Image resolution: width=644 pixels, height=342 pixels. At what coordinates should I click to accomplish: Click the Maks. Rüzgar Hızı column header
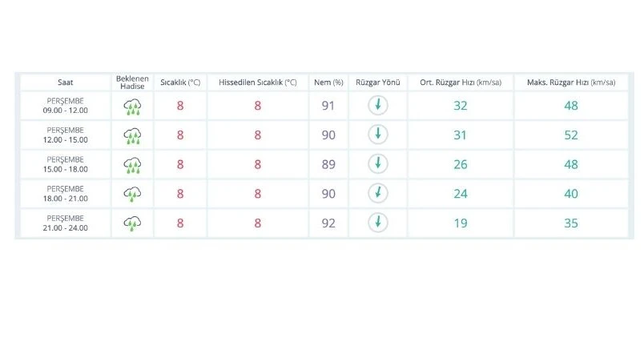[x=570, y=82]
